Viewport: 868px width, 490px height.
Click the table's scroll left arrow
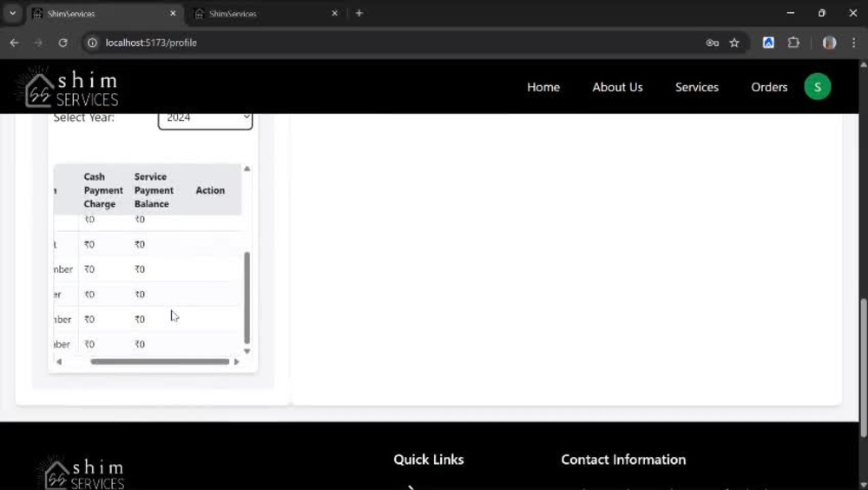click(59, 361)
